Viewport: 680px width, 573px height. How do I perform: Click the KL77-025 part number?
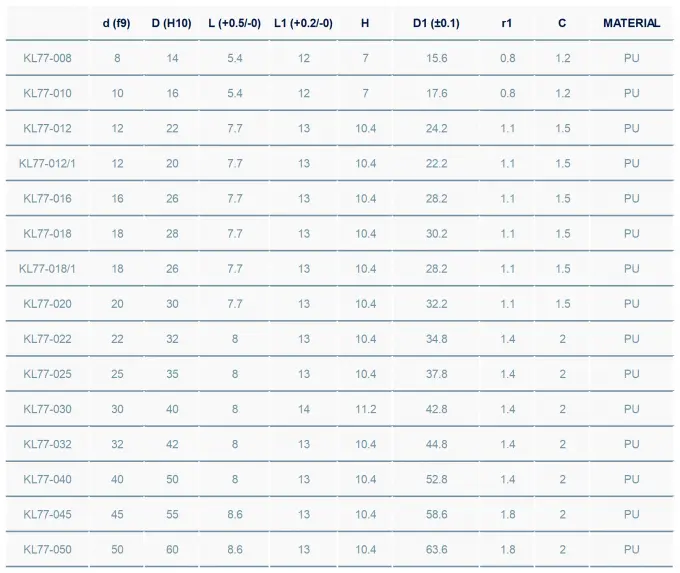click(48, 374)
